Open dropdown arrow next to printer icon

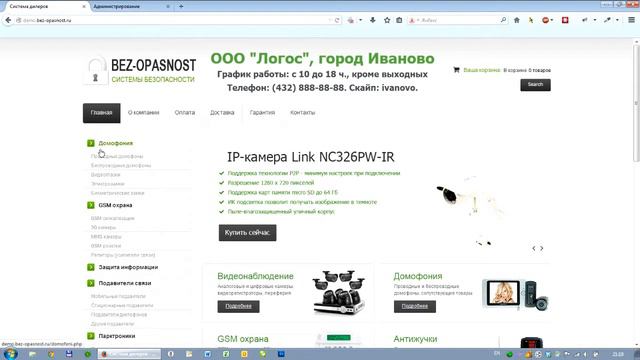(x=360, y=20)
